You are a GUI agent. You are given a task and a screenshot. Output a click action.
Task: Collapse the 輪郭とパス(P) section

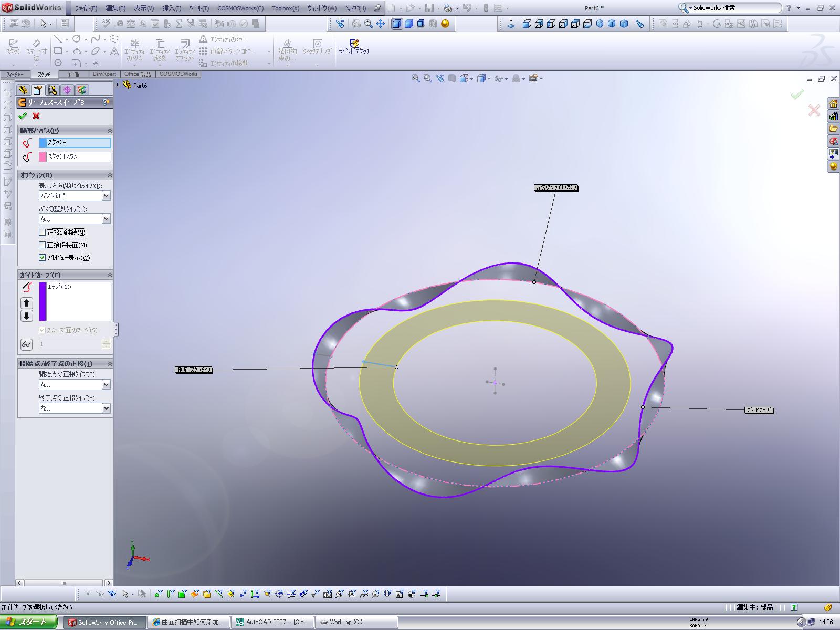[x=110, y=130]
